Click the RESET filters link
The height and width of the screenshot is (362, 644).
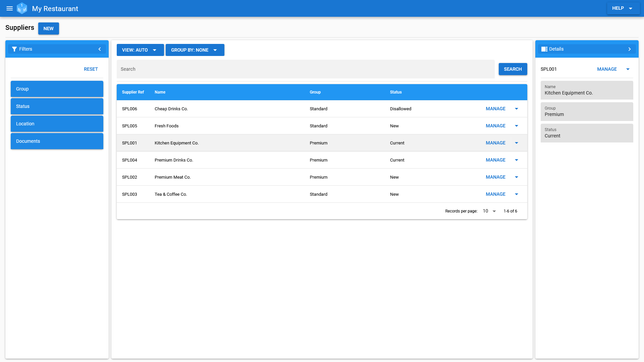point(91,69)
